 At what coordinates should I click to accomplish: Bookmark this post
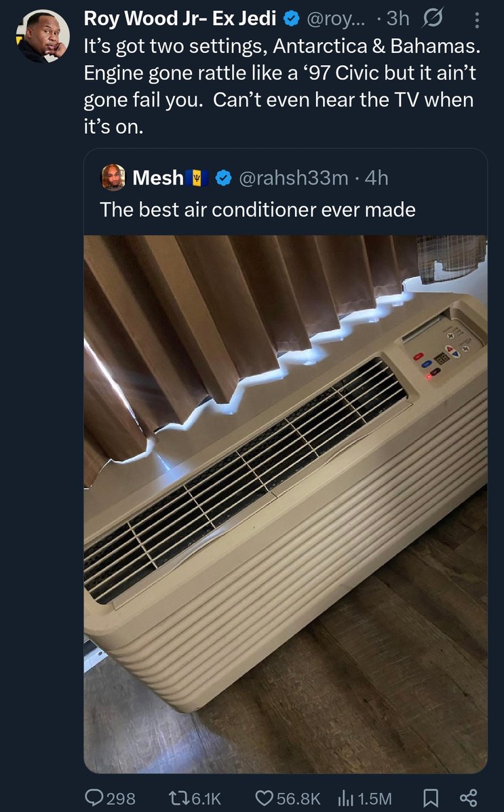coord(431,798)
